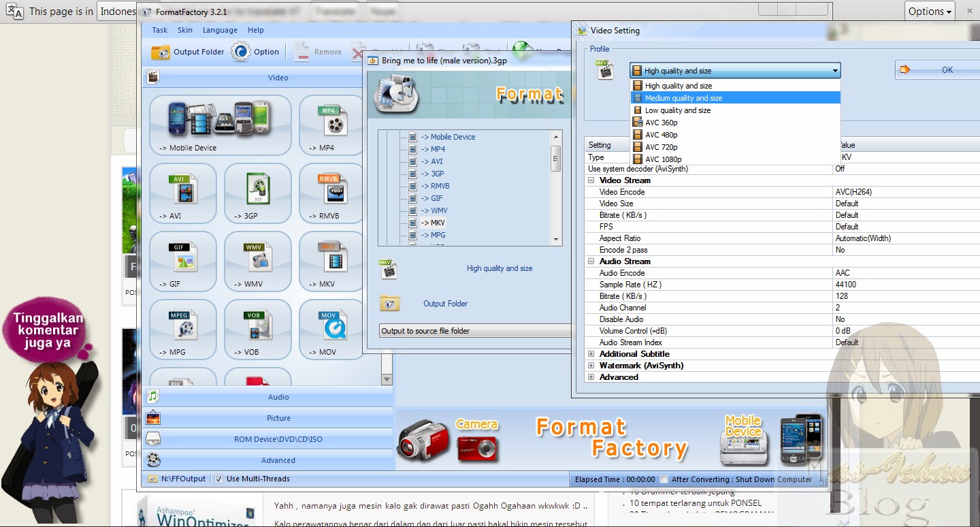Click the folder icon beside dialog's Output Folder
980x527 pixels.
point(390,304)
